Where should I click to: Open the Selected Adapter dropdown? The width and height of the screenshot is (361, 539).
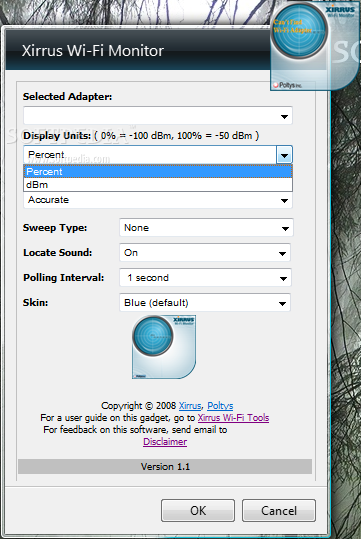(158, 116)
